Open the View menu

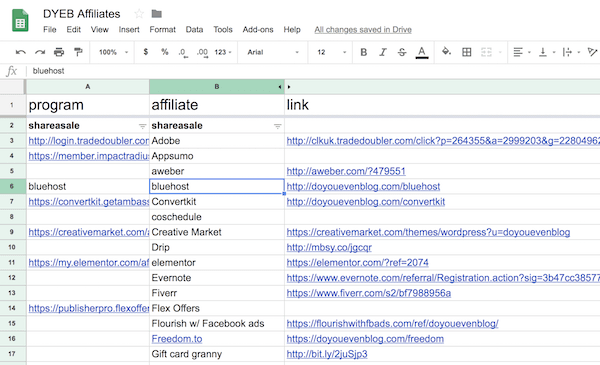tap(99, 29)
